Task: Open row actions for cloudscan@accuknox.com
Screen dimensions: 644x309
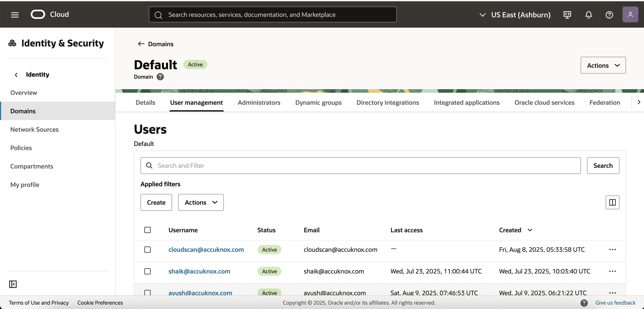Action: tap(612, 250)
